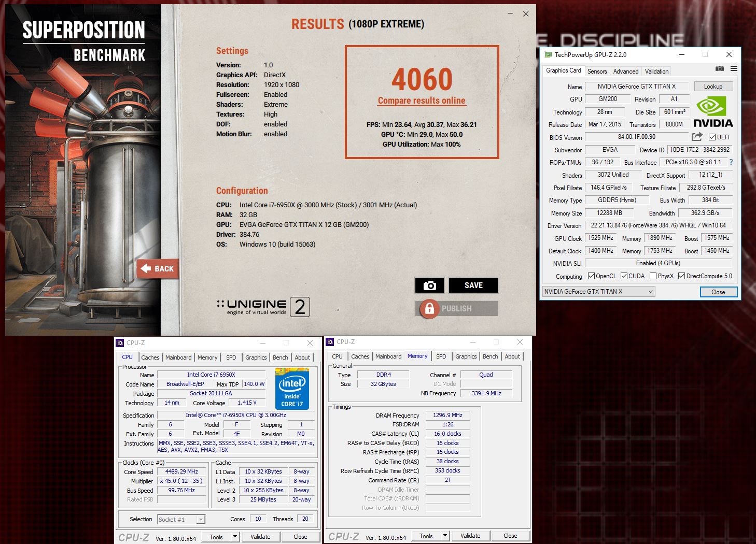Close GPU-Z window via title bar X
This screenshot has height=544, width=756.
(x=729, y=54)
